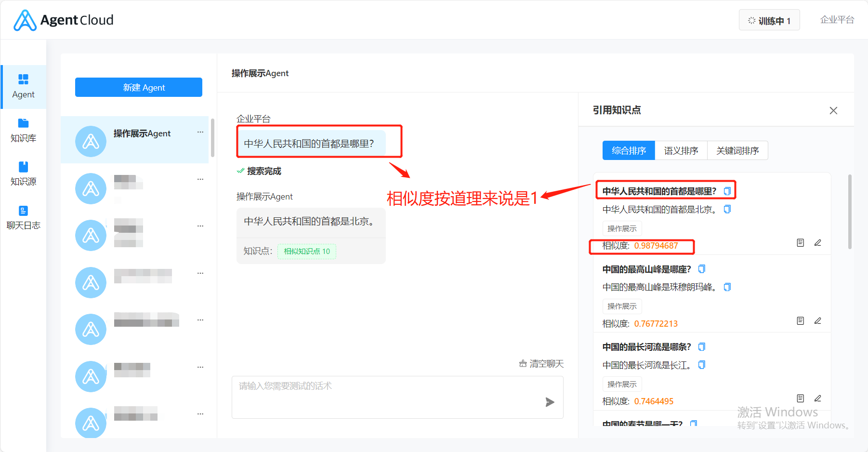
Task: Open the Agent sidebar section
Action: point(23,87)
